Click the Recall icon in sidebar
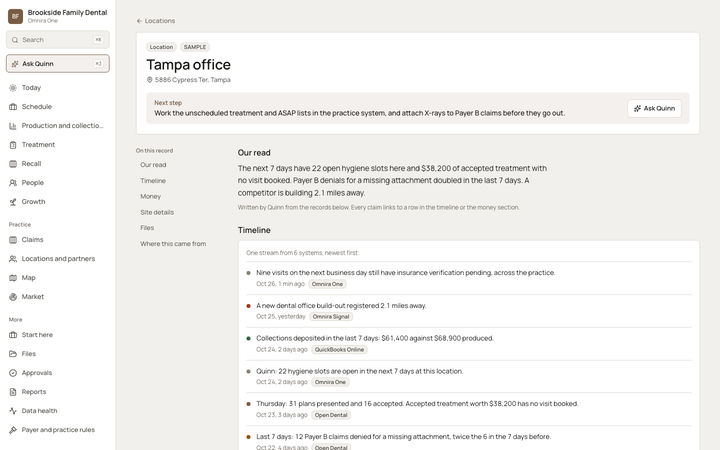 point(13,163)
